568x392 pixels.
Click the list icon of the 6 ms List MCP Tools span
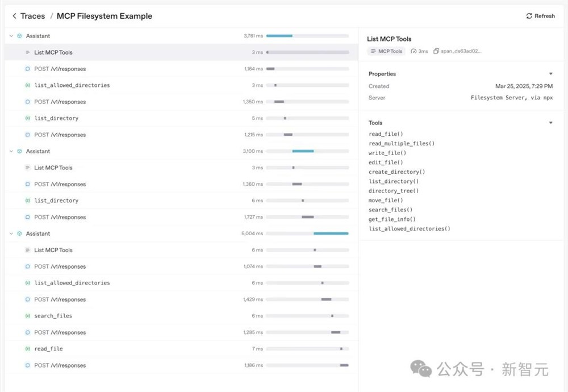click(27, 250)
